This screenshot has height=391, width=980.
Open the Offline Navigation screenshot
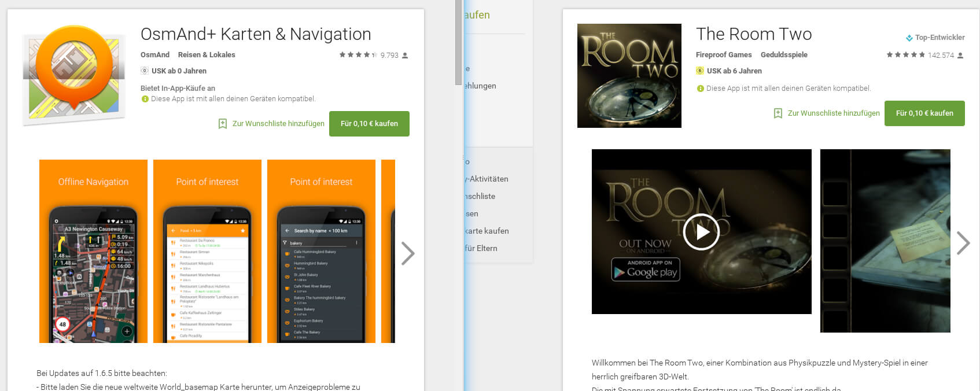pyautogui.click(x=93, y=251)
